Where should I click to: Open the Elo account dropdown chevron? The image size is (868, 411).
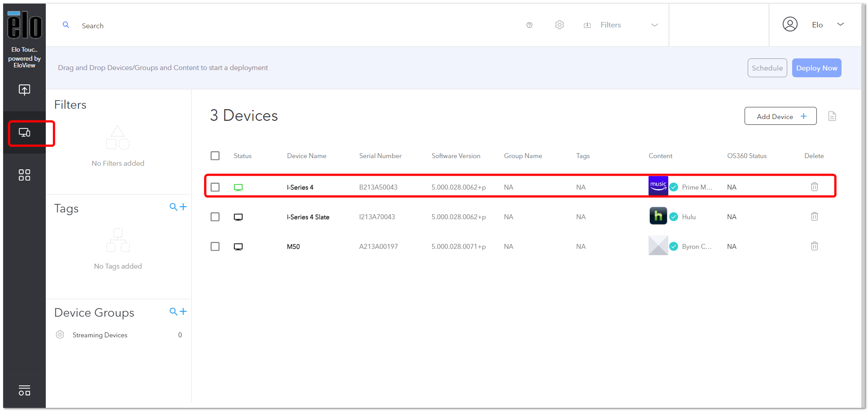click(841, 24)
